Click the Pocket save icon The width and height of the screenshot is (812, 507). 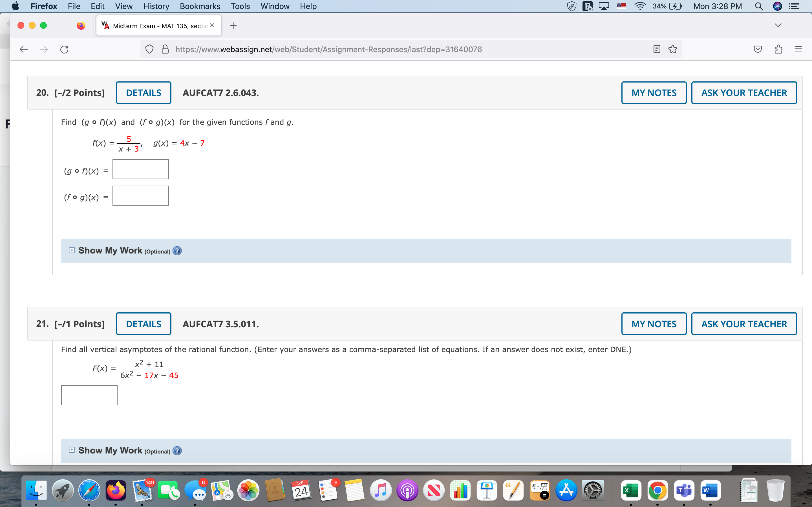point(758,49)
